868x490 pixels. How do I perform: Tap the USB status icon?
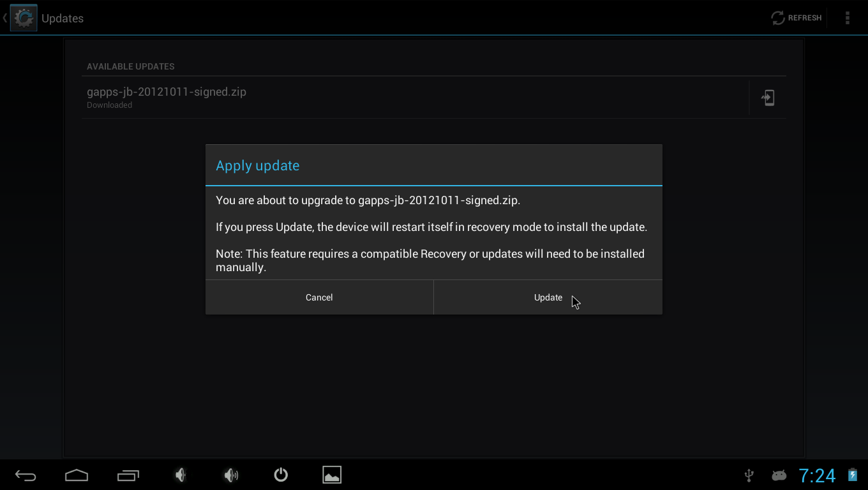(x=749, y=475)
